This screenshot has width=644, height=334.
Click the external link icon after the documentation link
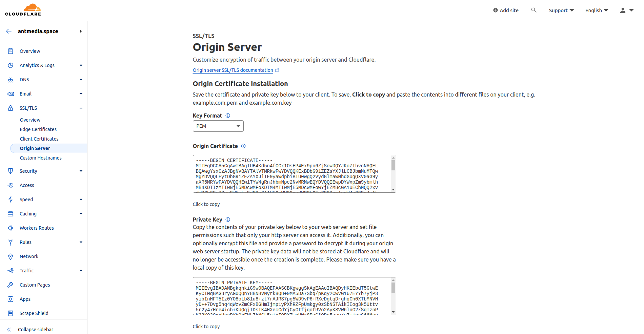tap(277, 70)
